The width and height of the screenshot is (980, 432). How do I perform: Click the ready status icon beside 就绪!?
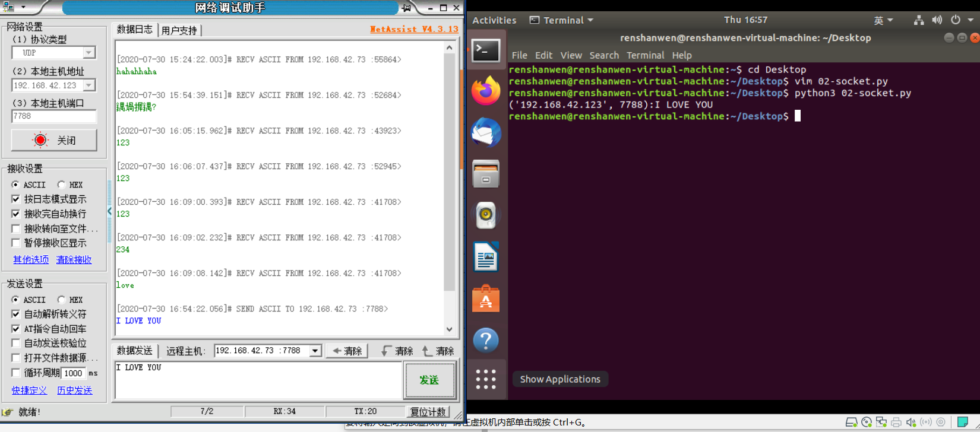coord(7,412)
